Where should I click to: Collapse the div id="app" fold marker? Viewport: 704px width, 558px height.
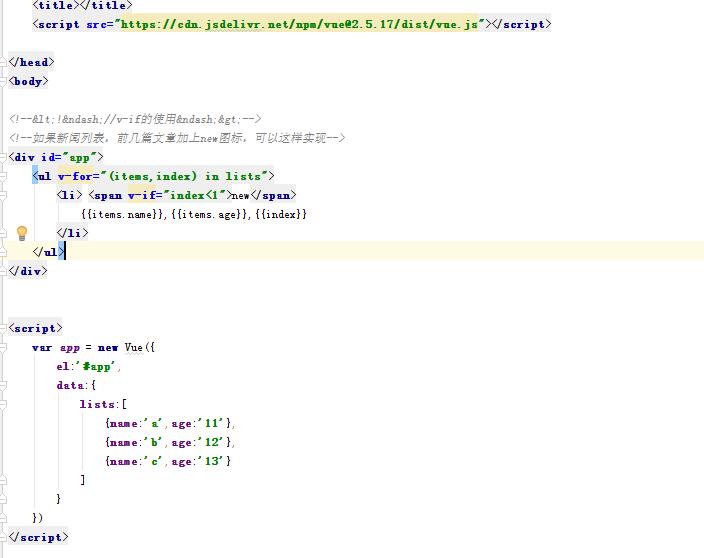pos(3,158)
